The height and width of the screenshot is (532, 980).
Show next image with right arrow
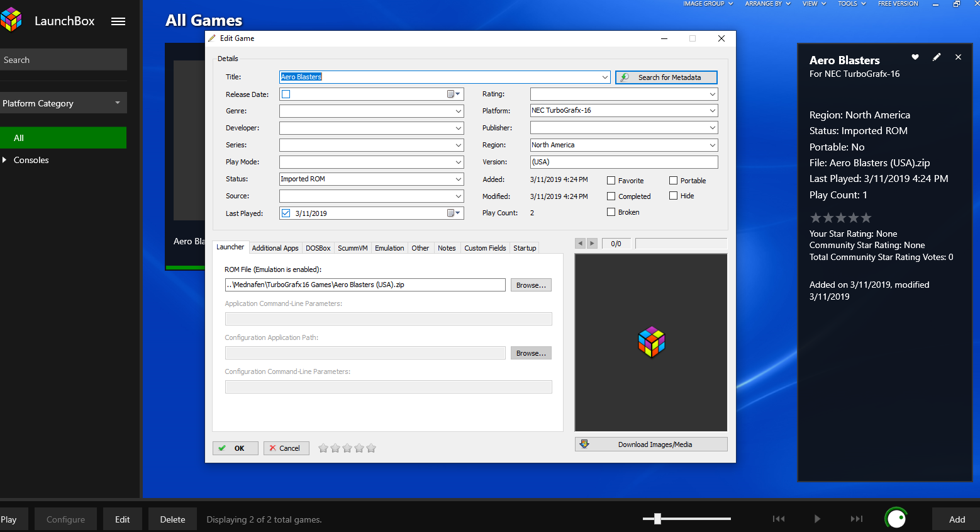coord(592,243)
